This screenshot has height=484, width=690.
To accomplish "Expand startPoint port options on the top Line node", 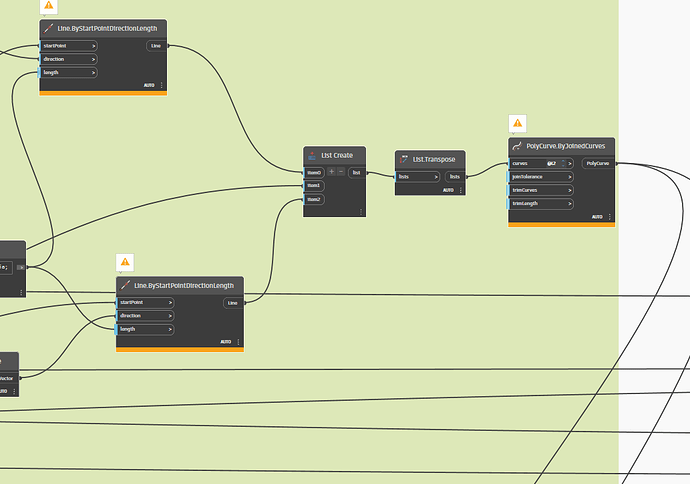I will (x=94, y=46).
